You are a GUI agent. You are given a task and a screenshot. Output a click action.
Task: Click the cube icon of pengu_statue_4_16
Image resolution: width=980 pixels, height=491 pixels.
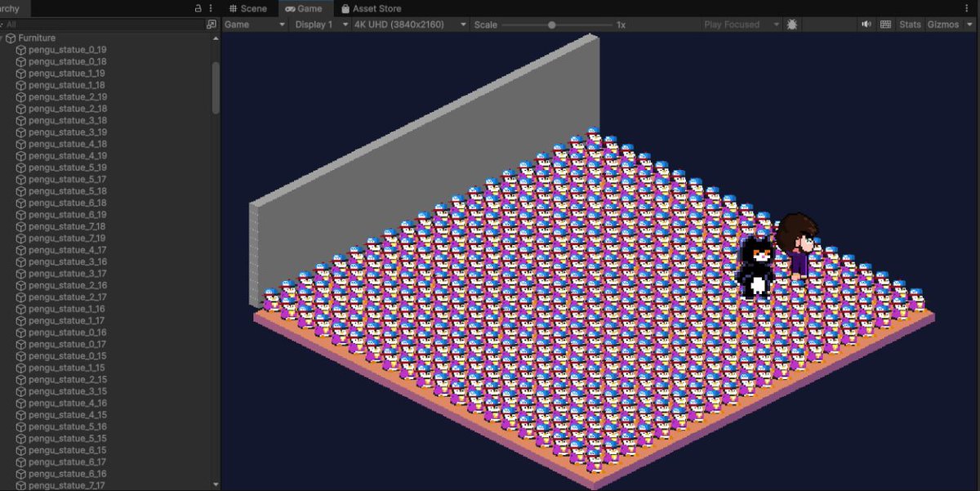tap(21, 403)
